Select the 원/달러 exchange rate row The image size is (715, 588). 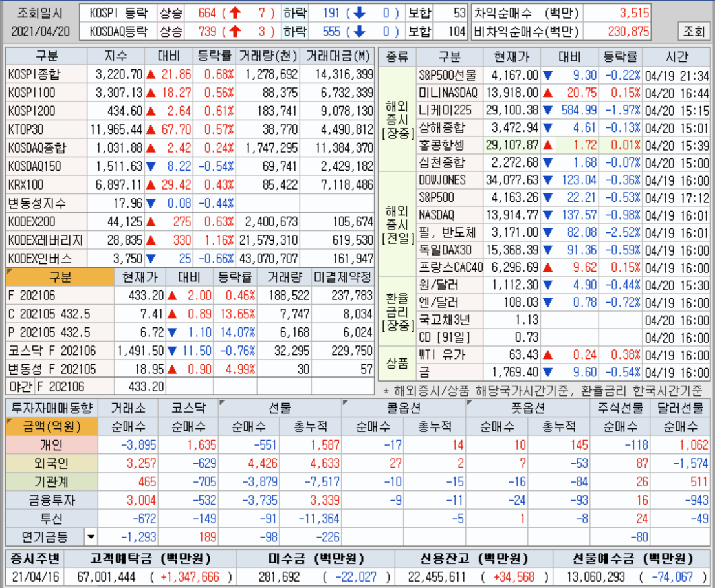point(563,285)
